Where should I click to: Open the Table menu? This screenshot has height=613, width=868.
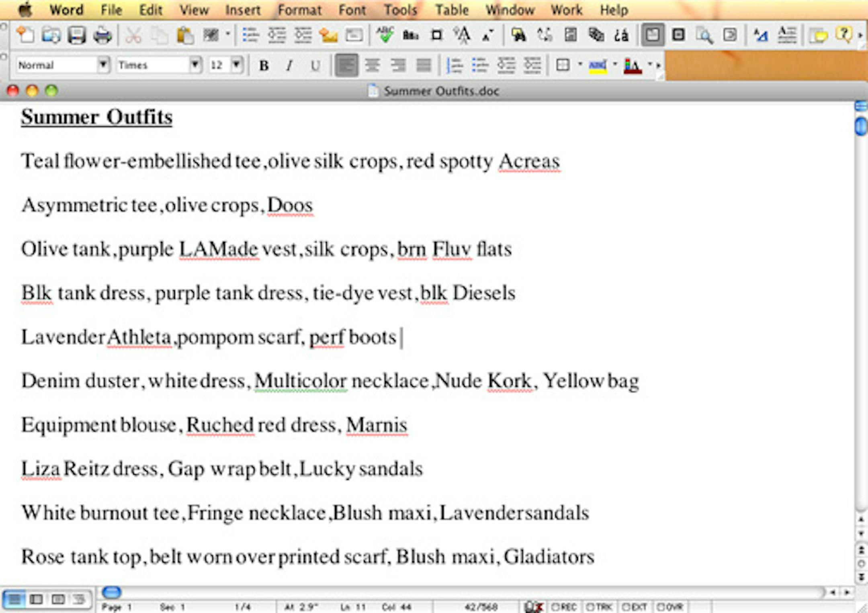[x=452, y=10]
